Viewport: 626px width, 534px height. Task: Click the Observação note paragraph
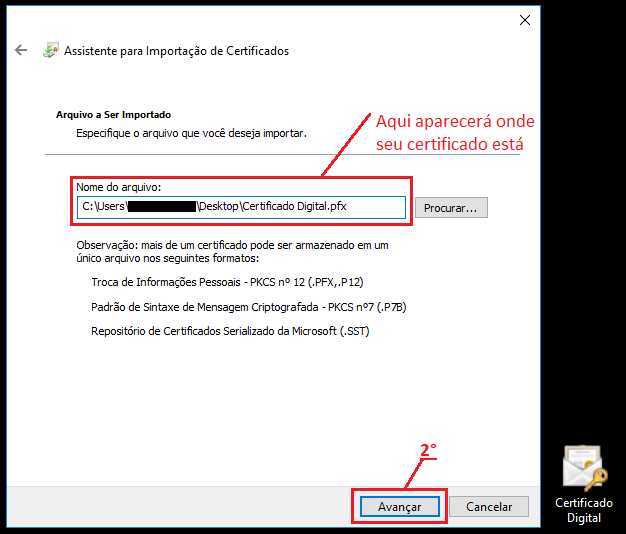pos(230,252)
